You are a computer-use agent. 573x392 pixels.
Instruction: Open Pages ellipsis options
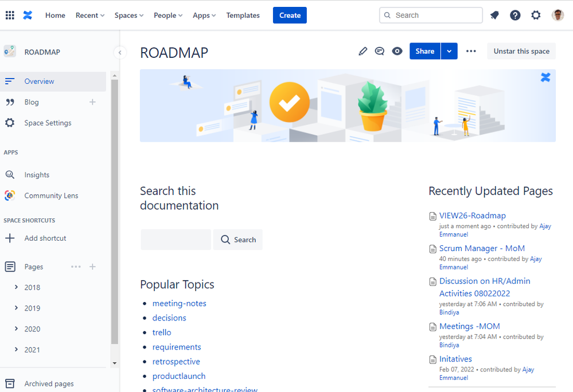(x=76, y=267)
